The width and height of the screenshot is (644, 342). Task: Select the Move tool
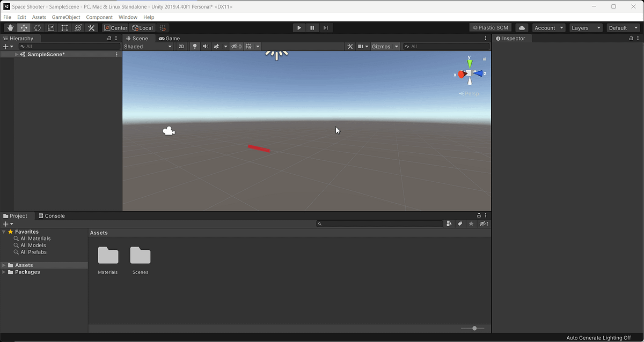click(24, 27)
